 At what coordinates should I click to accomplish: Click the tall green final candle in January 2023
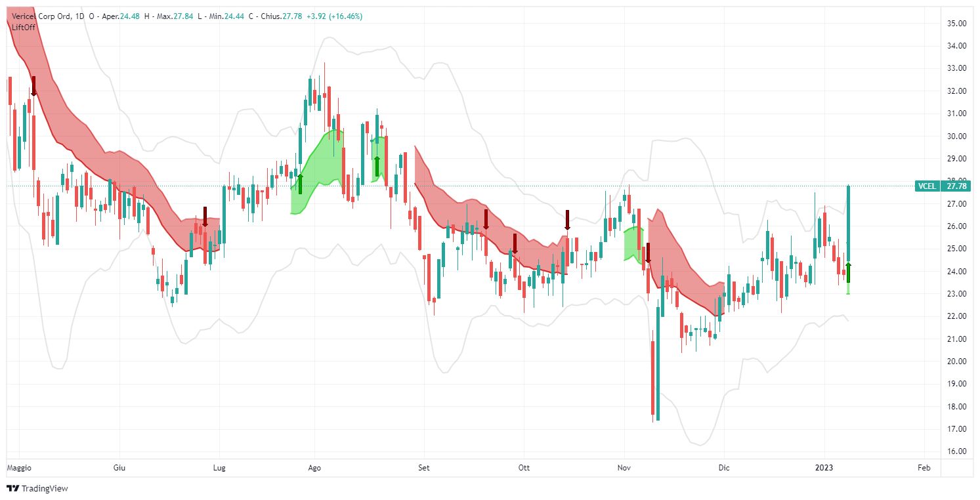[849, 223]
